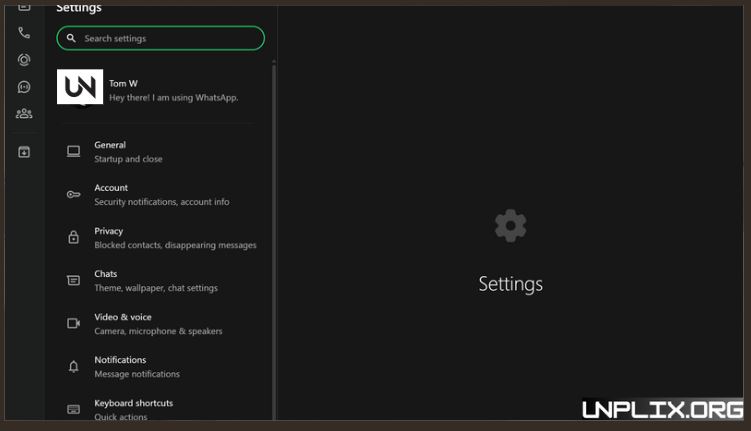Viewport: 751px width, 431px height.
Task: Click the bell icon beside Notifications
Action: [x=73, y=367]
